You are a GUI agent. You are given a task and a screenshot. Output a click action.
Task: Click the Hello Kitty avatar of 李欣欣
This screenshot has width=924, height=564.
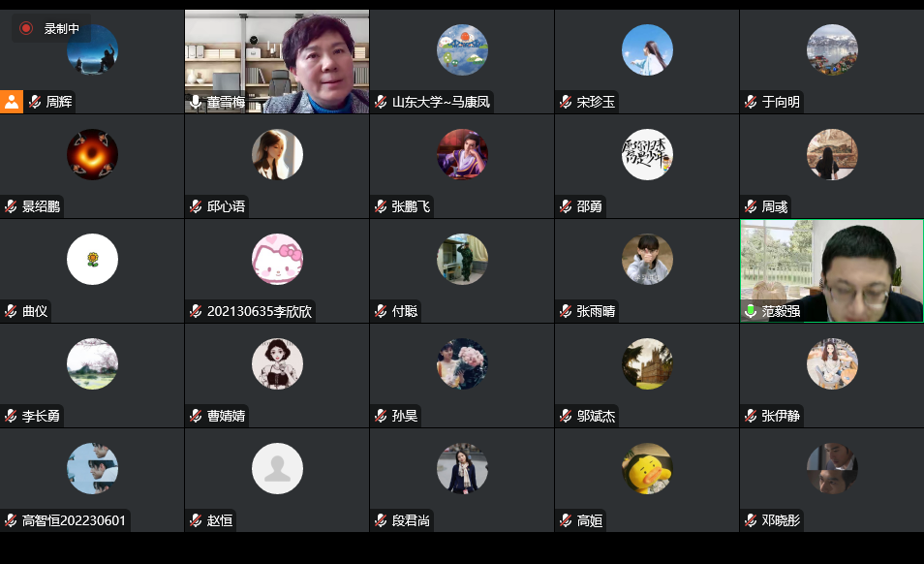(277, 260)
